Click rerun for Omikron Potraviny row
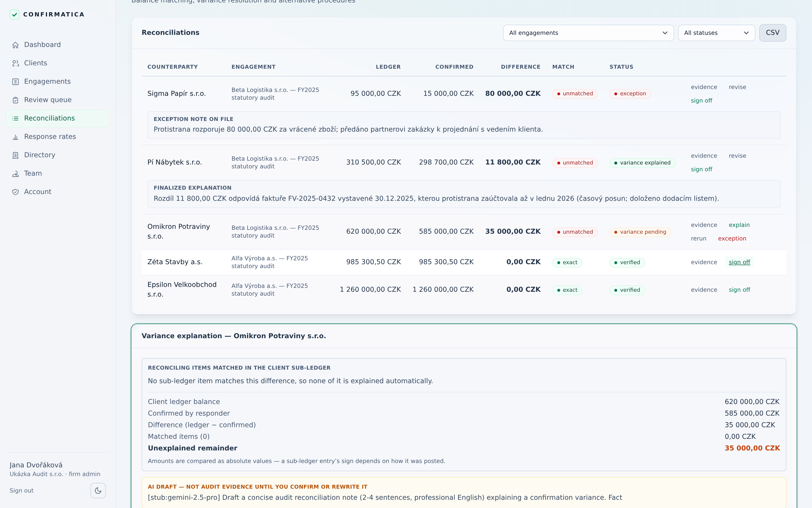The image size is (812, 508). 699,239
